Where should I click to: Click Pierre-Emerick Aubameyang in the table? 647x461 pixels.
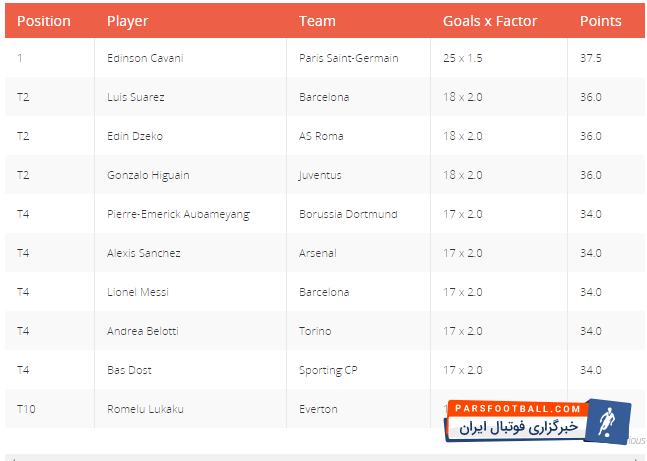(178, 214)
